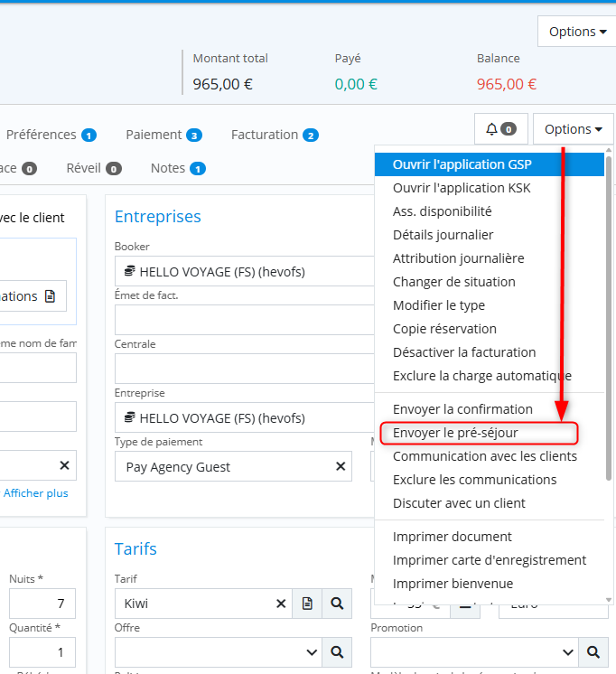Open the Tarif document details icon
The image size is (616, 674).
(x=307, y=604)
